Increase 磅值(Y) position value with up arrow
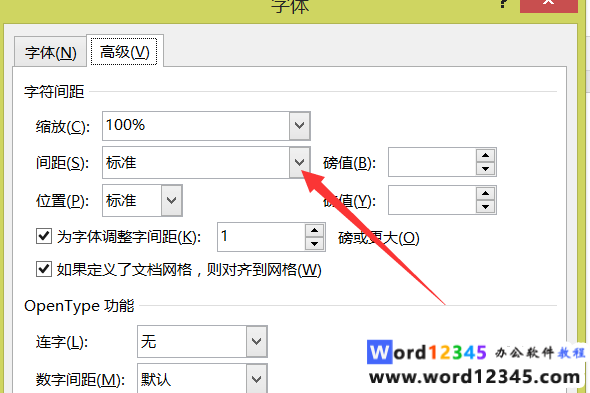The image size is (590, 393). (x=485, y=193)
